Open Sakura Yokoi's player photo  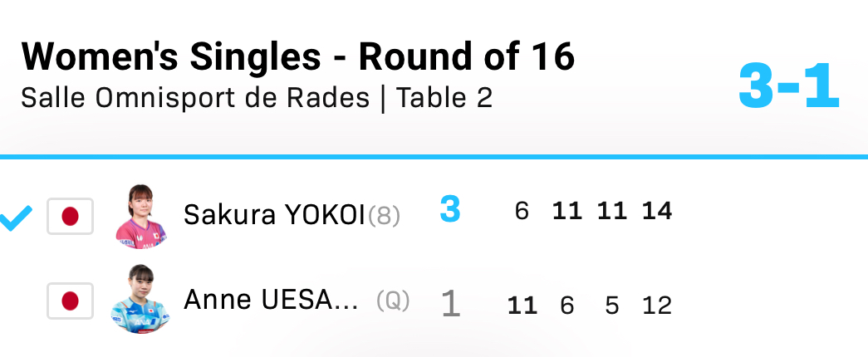pos(140,216)
